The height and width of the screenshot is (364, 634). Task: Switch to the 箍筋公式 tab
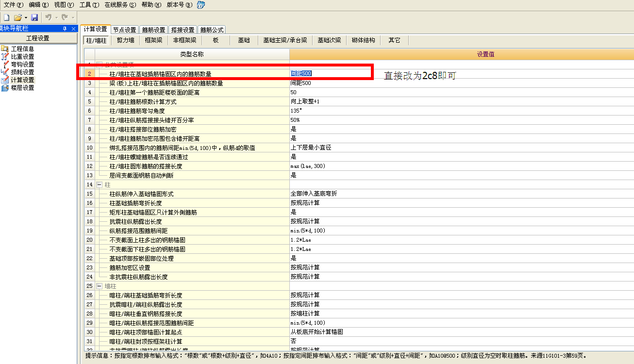pyautogui.click(x=212, y=30)
